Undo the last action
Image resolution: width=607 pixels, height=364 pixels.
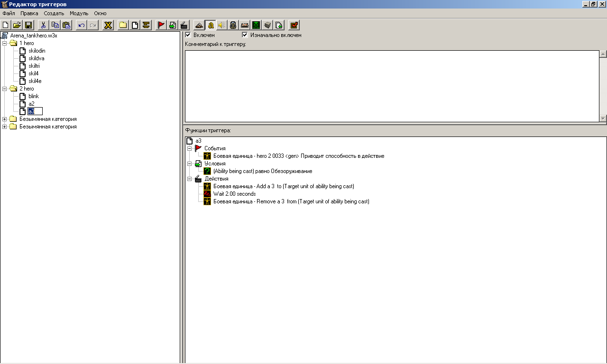coord(82,25)
